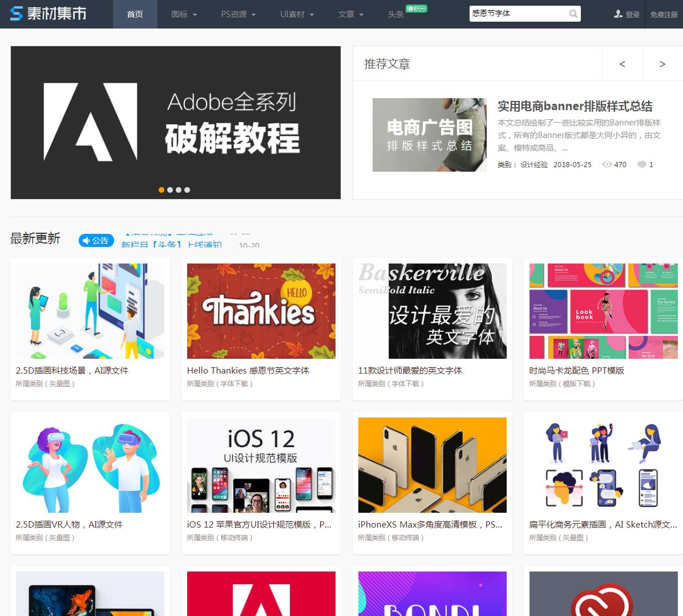Open 马卡龙配色 PPT thumbnail
Viewport: 683px width, 616px height.
[x=604, y=311]
